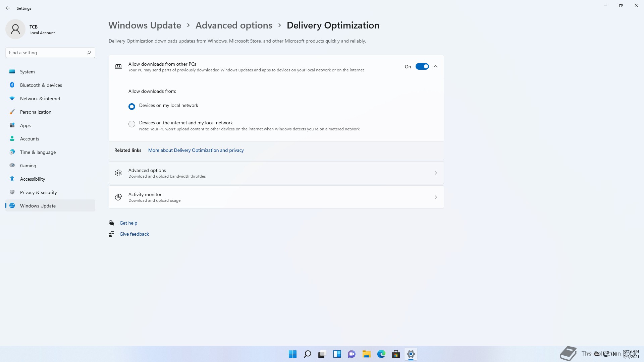The width and height of the screenshot is (644, 362).
Task: Click the Get help icon
Action: (111, 223)
